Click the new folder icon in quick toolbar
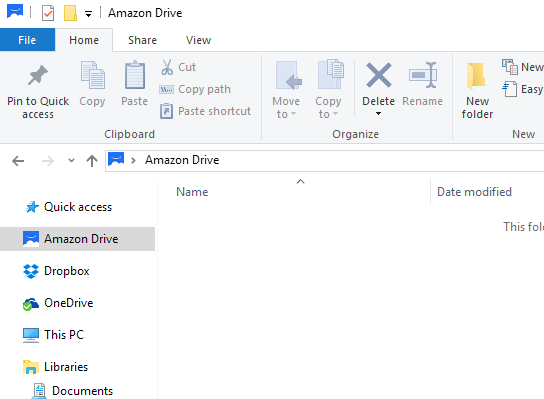Screen dimensions: 544x399 (x=70, y=13)
